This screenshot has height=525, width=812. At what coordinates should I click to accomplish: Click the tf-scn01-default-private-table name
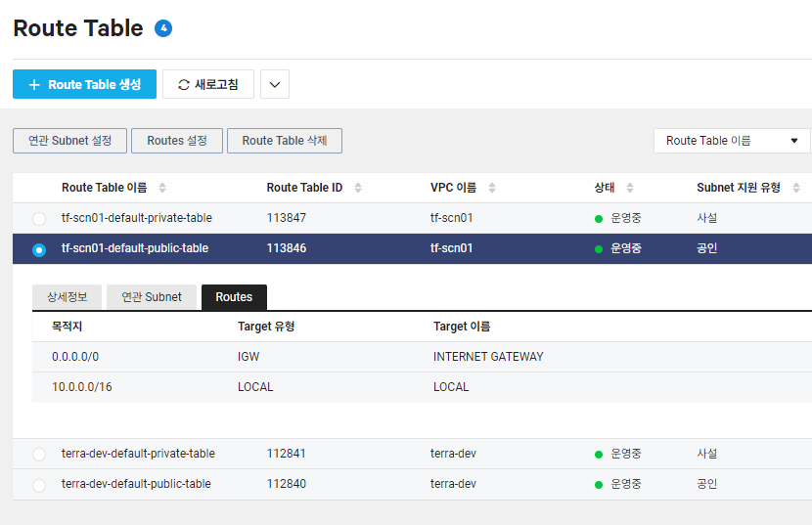pos(137,218)
